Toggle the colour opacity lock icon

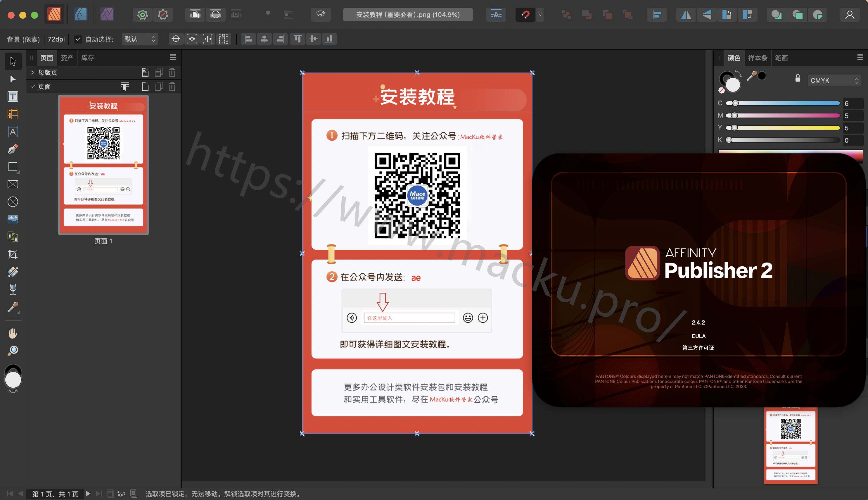(x=798, y=78)
